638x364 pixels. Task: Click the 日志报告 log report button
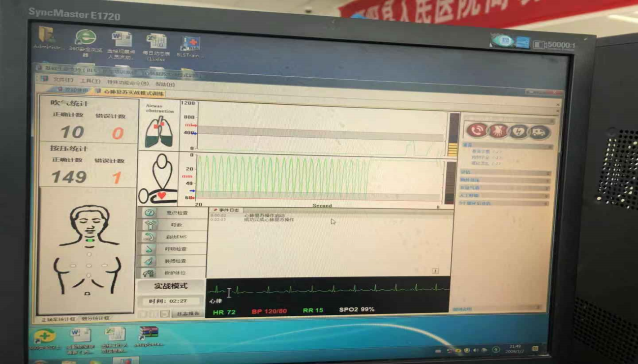188,313
